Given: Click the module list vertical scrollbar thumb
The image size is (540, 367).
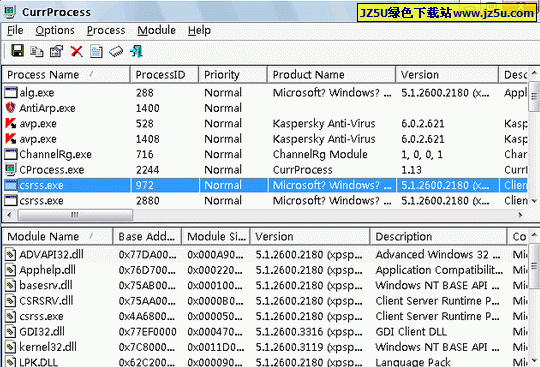Looking at the screenshot, I should click(534, 266).
